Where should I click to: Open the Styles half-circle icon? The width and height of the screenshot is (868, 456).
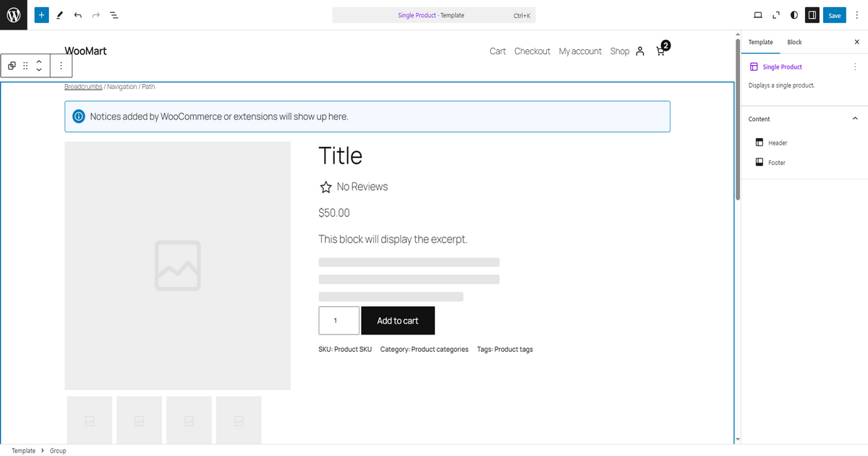tap(794, 15)
